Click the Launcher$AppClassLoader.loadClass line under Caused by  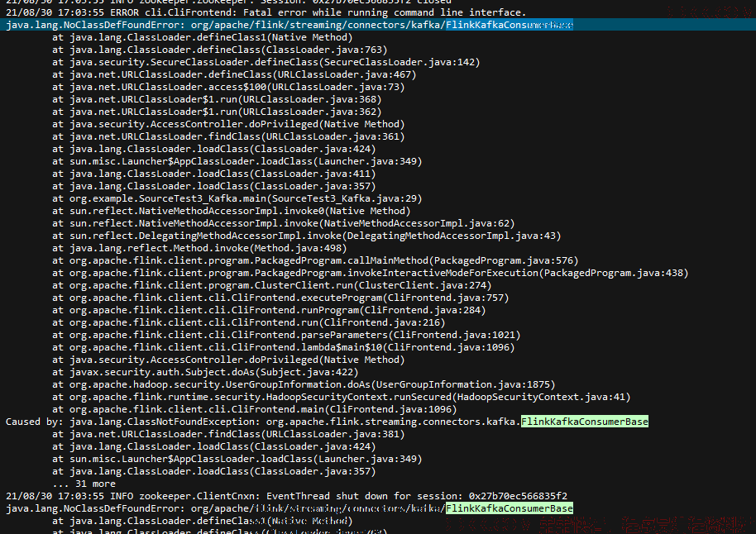[x=237, y=459]
